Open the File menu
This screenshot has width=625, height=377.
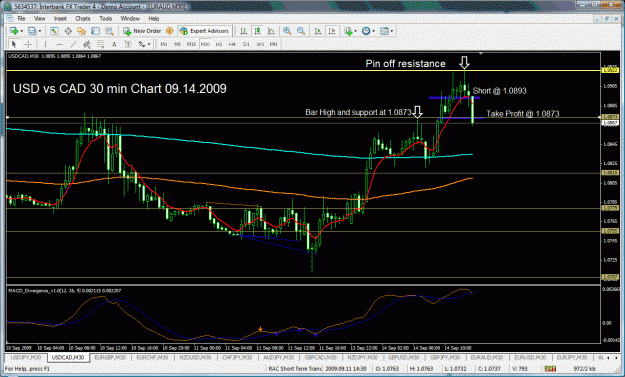[21, 18]
